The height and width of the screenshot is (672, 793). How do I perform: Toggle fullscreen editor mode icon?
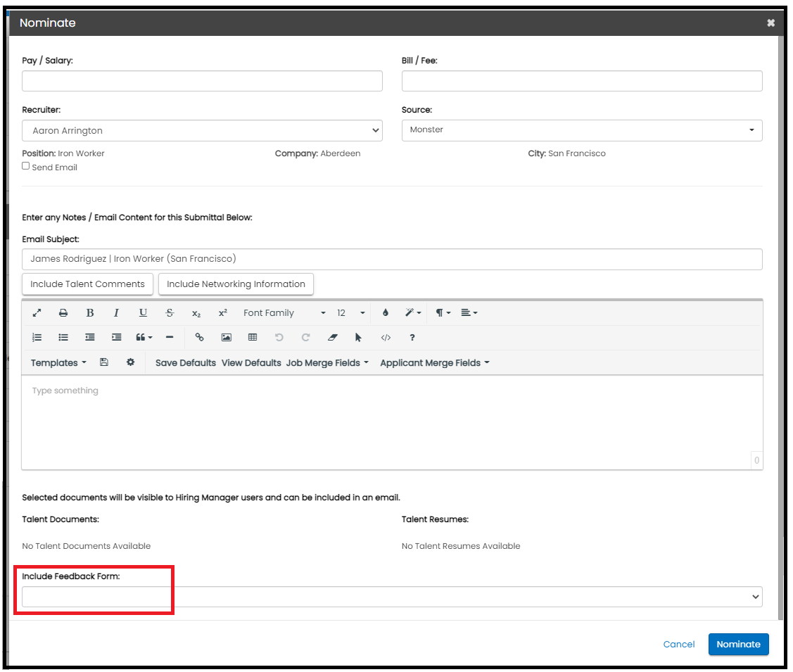click(x=37, y=313)
